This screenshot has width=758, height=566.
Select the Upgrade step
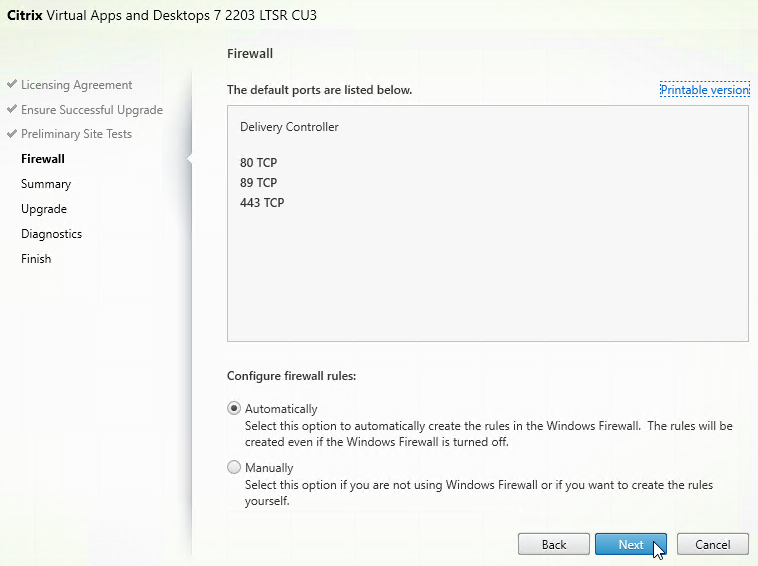(44, 209)
